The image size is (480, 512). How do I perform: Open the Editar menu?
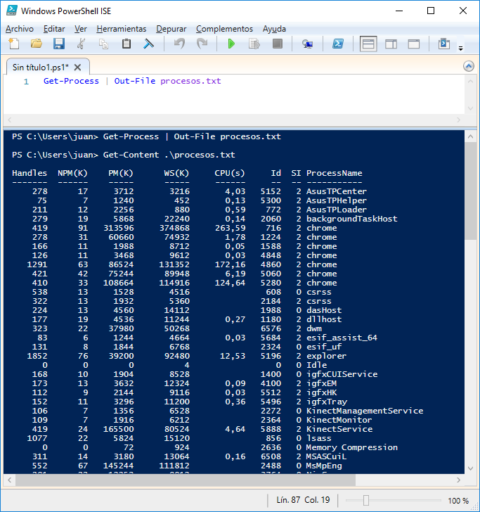click(54, 29)
